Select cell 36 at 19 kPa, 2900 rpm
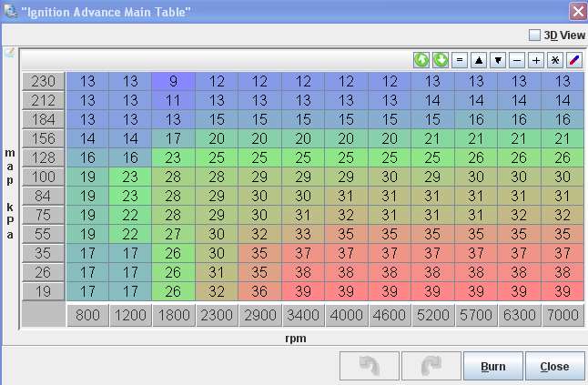The image size is (588, 385). (x=260, y=291)
